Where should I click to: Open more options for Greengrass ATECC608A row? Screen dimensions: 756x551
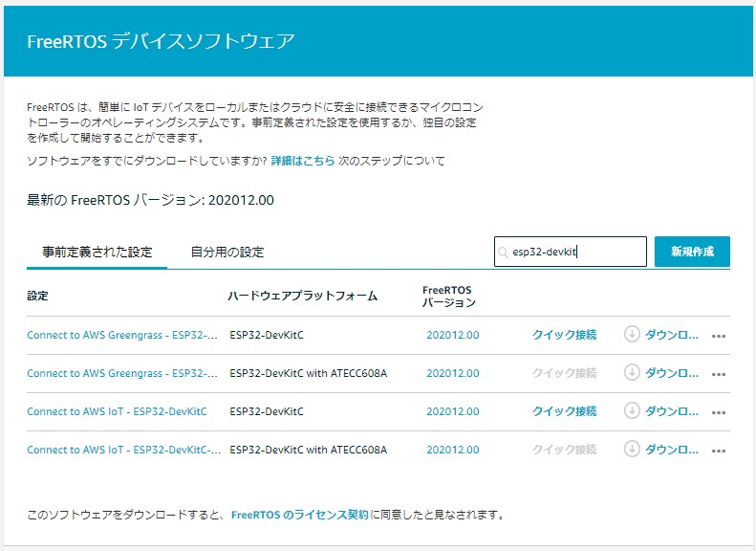pyautogui.click(x=719, y=374)
